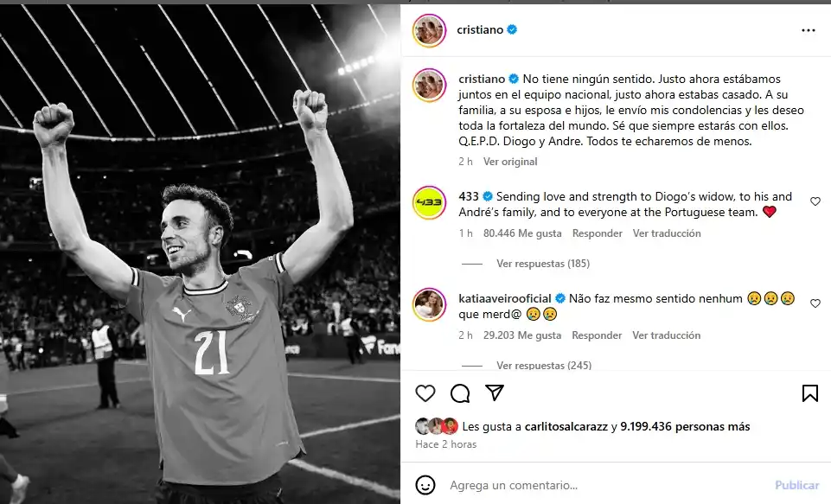The width and height of the screenshot is (831, 504).
Task: Click cristiano's avatar in post header
Action: 429,30
